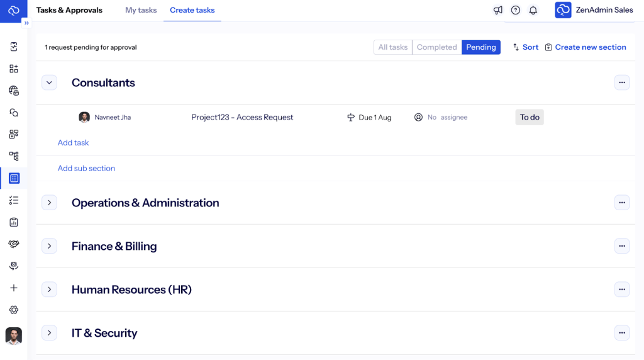The height and width of the screenshot is (360, 644).
Task: Select the Pending filter toggle
Action: [x=481, y=47]
